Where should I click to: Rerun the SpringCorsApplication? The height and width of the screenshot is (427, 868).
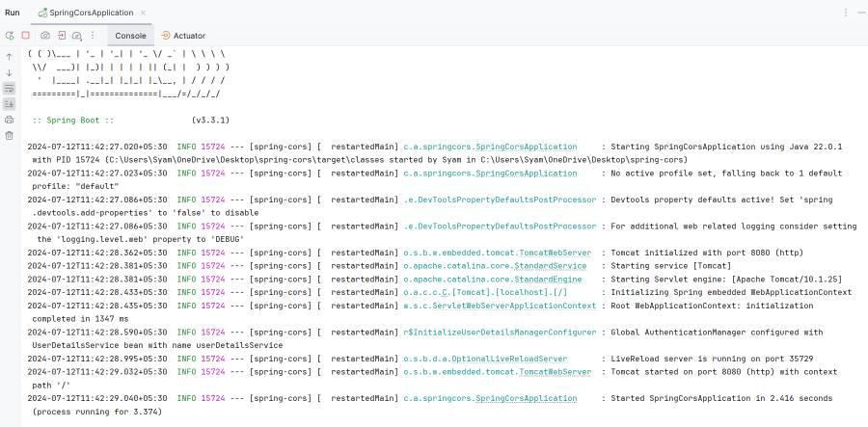click(x=10, y=36)
